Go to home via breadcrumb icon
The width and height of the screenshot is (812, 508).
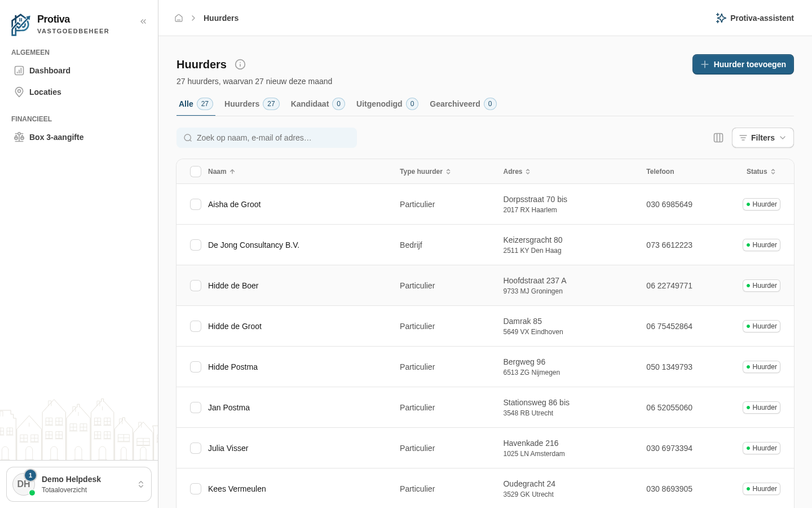(x=179, y=18)
